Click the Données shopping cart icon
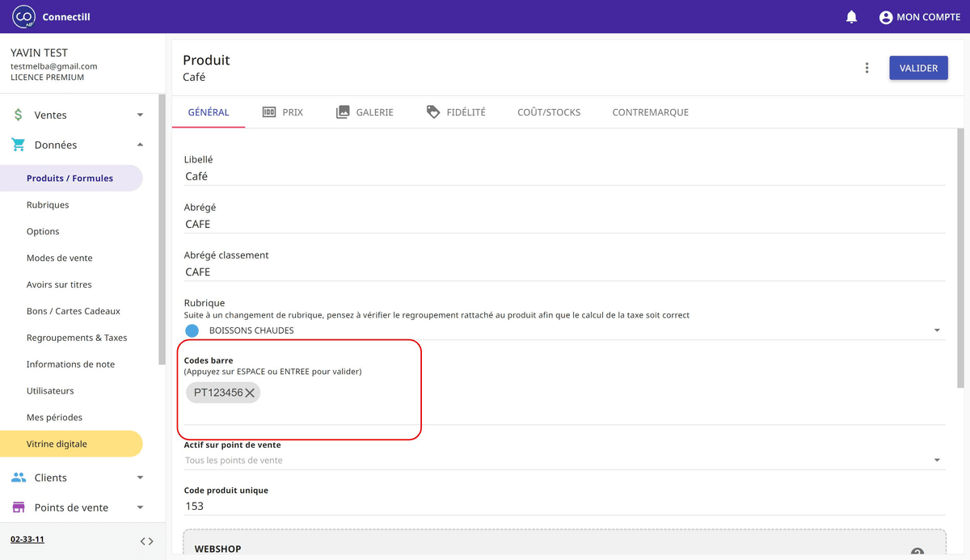Viewport: 970px width, 560px height. click(x=16, y=145)
